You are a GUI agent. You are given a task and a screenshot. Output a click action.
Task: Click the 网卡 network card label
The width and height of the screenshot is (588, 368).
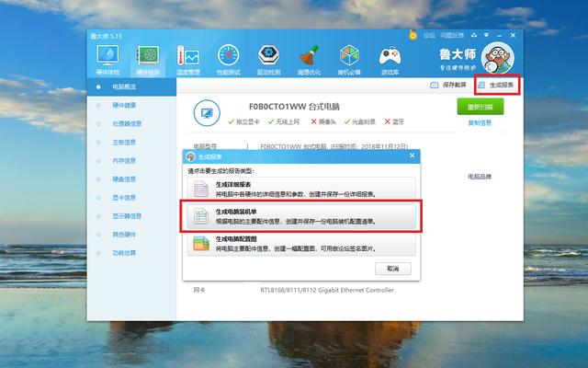pos(199,290)
